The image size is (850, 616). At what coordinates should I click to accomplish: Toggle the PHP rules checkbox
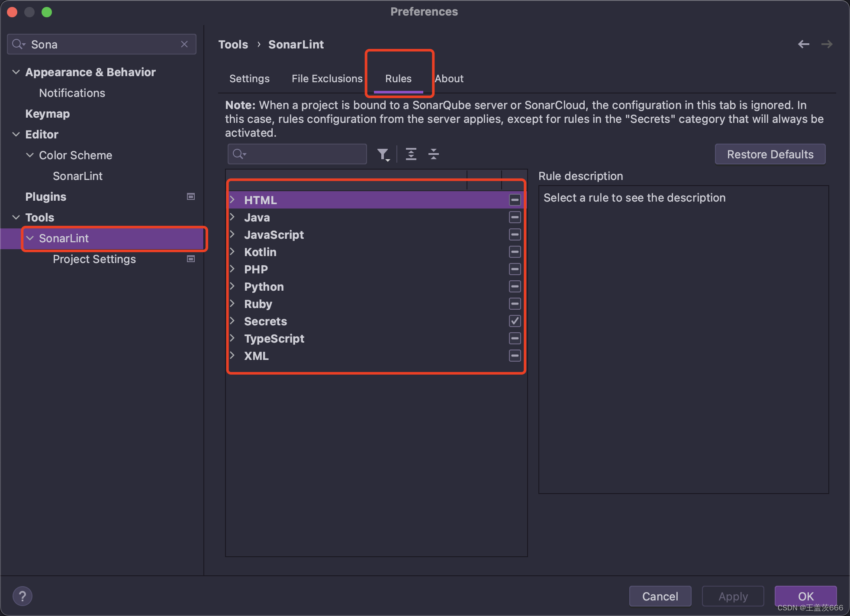click(515, 269)
